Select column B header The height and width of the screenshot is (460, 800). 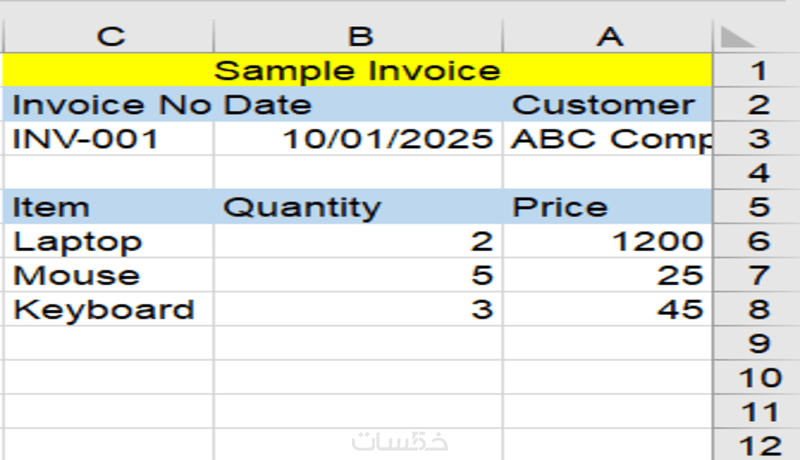tap(358, 37)
